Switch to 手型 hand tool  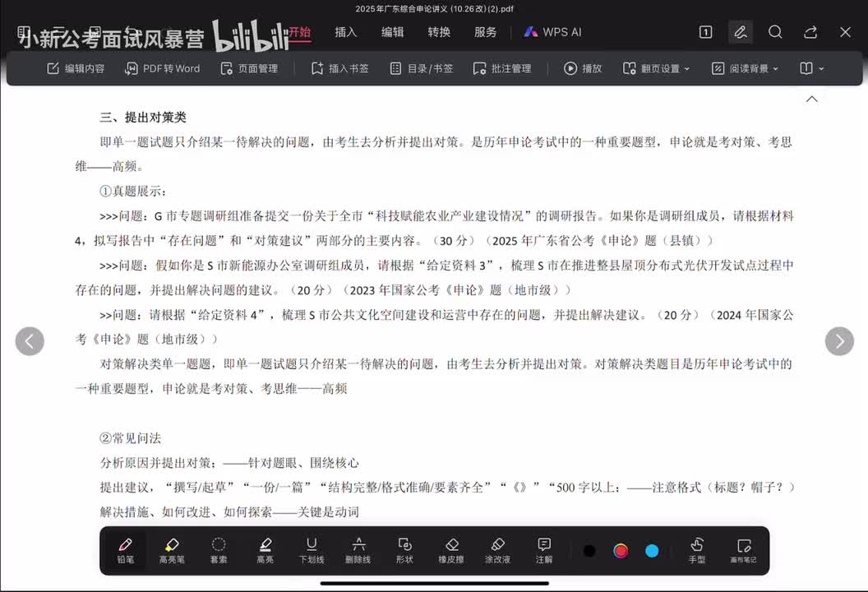[x=697, y=550]
